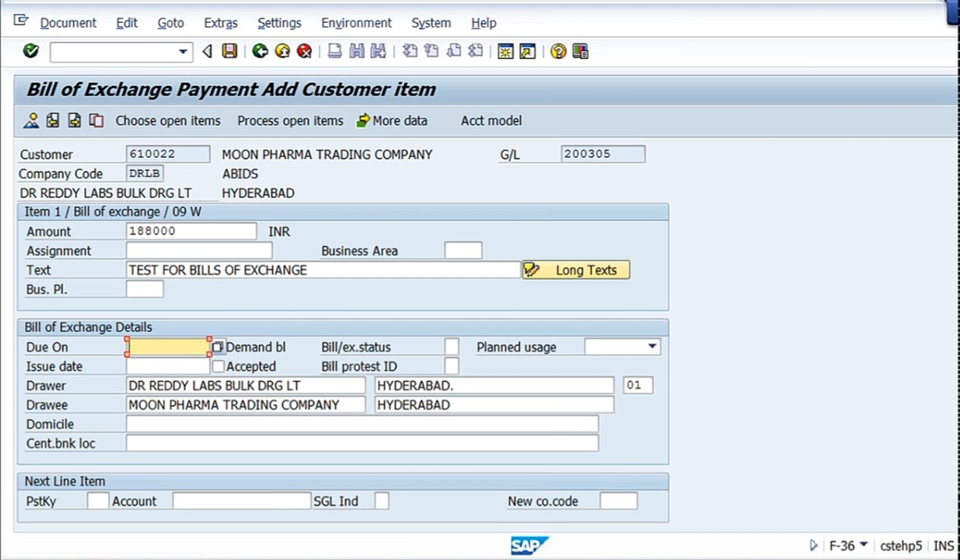The image size is (960, 560).
Task: Click the copy pages icon before Choose open items
Action: (x=97, y=121)
